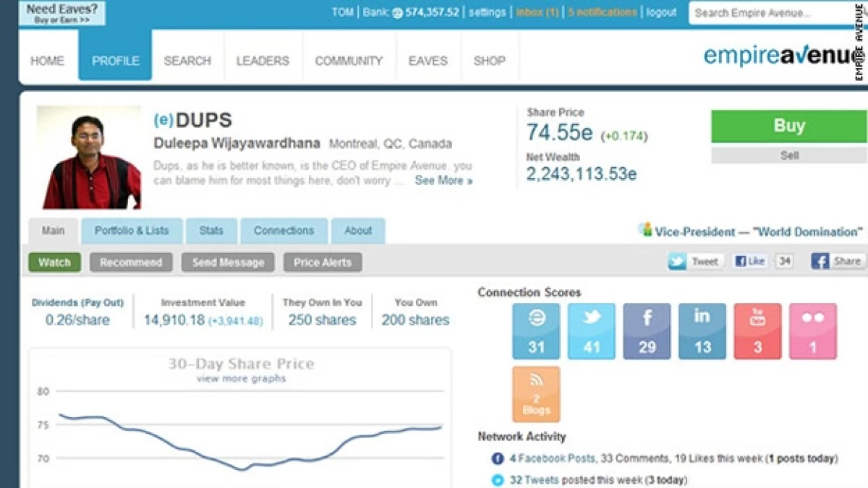Click the eaves coin icon beside Bank
868x488 pixels.
pos(398,13)
